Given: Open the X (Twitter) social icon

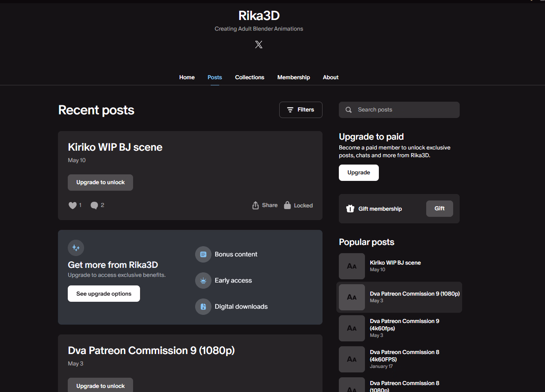Looking at the screenshot, I should pos(259,45).
